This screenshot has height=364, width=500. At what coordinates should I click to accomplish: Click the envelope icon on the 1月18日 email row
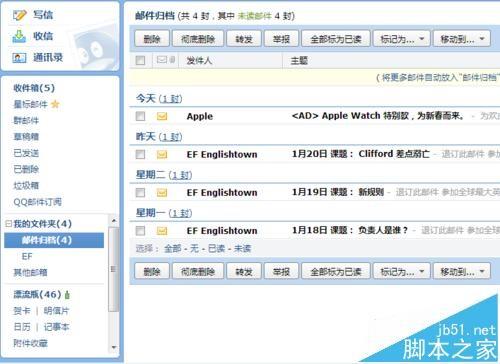[x=162, y=231]
